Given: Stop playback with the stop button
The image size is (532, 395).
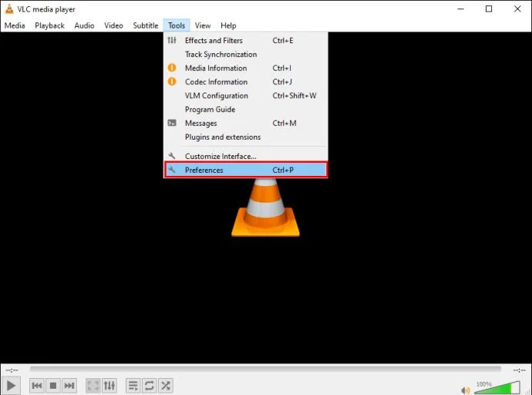Looking at the screenshot, I should pos(53,386).
